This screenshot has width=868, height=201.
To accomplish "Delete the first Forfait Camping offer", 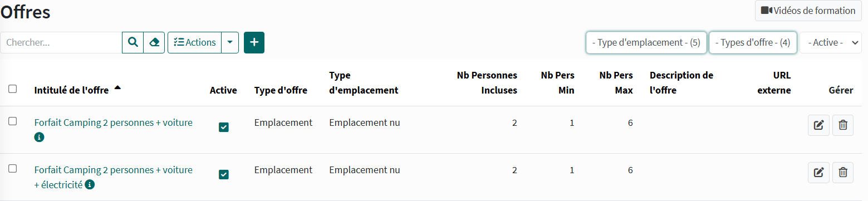I will (843, 125).
